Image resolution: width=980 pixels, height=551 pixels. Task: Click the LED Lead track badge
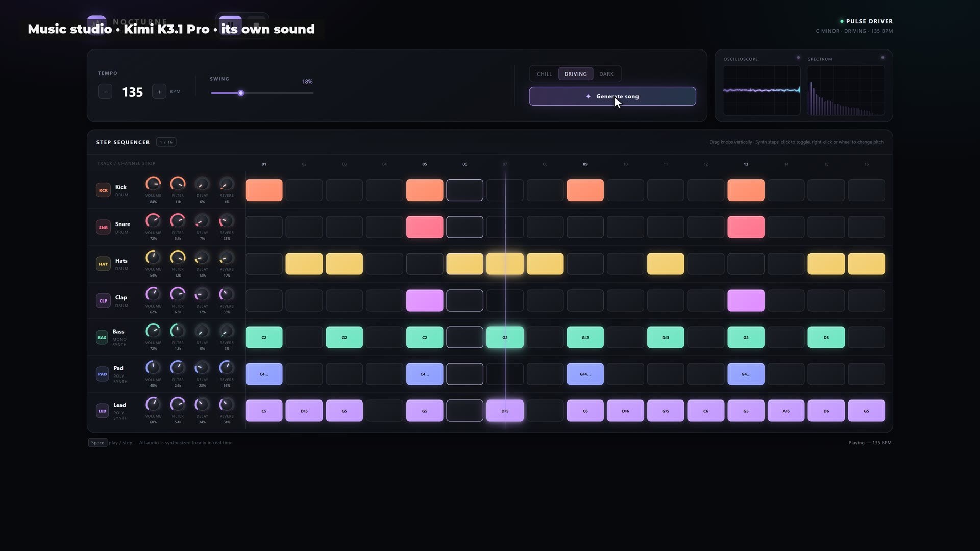(x=102, y=411)
